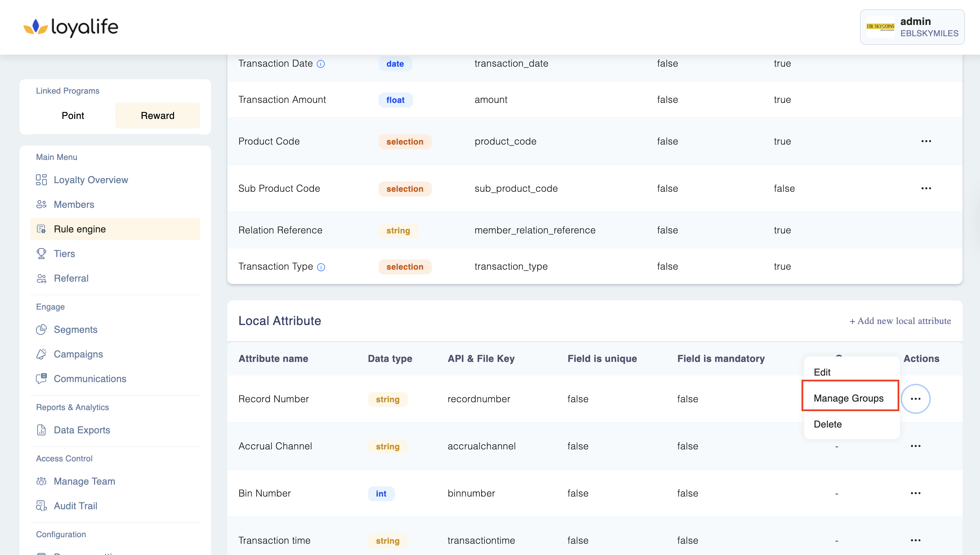
Task: Click Add new local attribute link
Action: click(900, 321)
